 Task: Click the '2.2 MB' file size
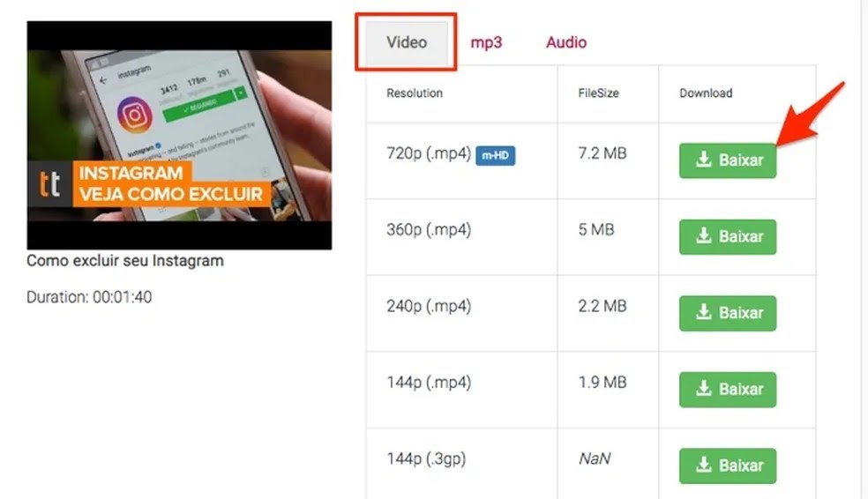[602, 306]
